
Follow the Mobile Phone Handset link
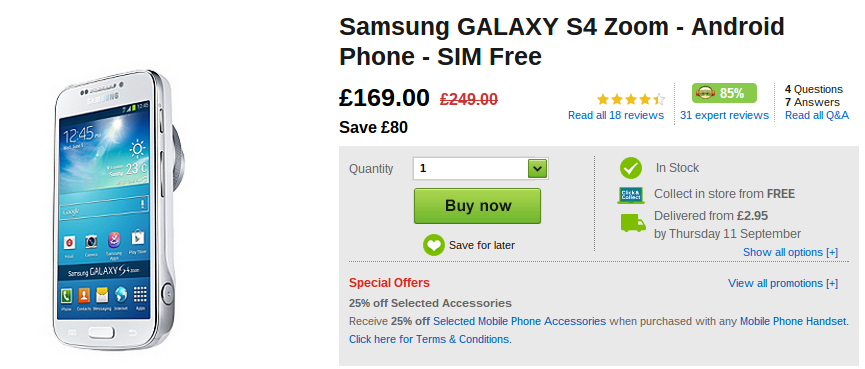793,321
